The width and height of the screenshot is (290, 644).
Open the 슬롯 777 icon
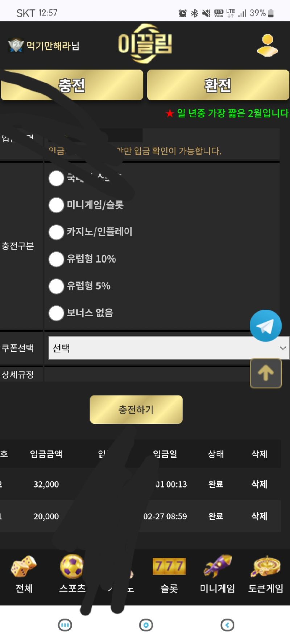[169, 566]
